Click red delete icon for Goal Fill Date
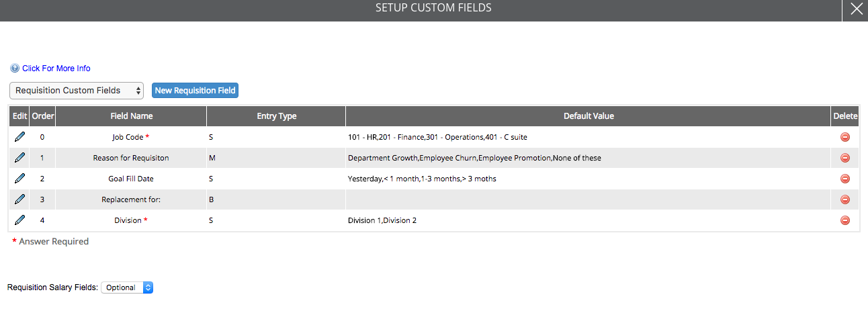This screenshot has height=313, width=868. (x=845, y=179)
